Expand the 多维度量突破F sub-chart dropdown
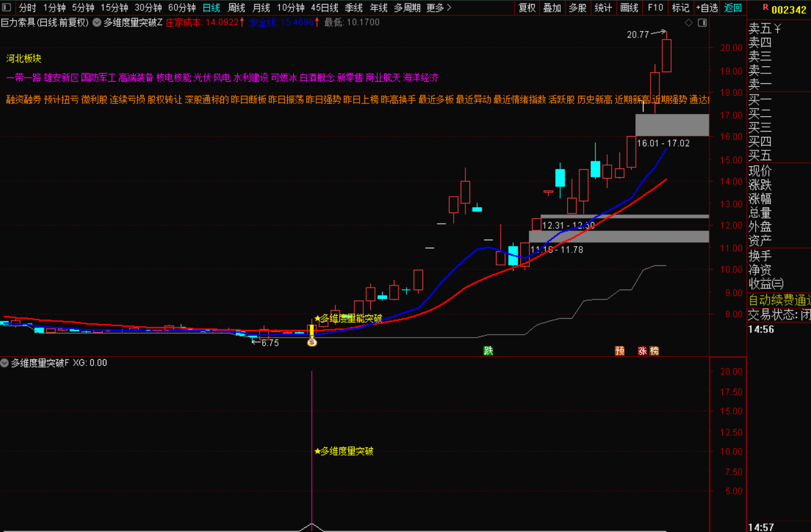The height and width of the screenshot is (532, 811). [5, 363]
